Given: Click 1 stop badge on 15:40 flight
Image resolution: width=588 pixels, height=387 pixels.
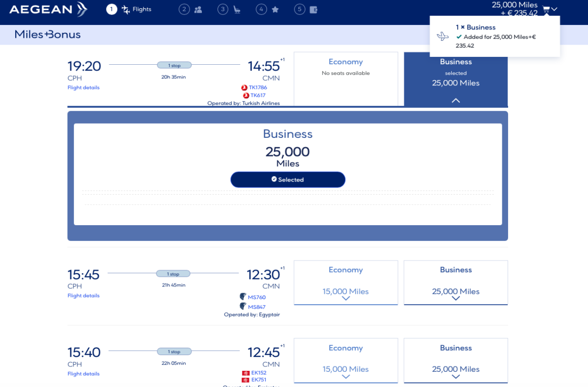Looking at the screenshot, I should (174, 352).
